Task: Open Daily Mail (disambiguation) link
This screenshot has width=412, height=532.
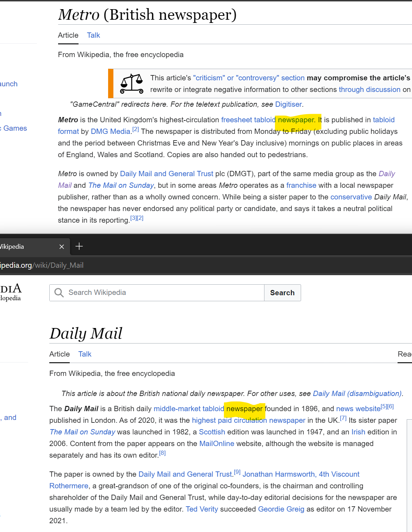Action: tap(357, 394)
